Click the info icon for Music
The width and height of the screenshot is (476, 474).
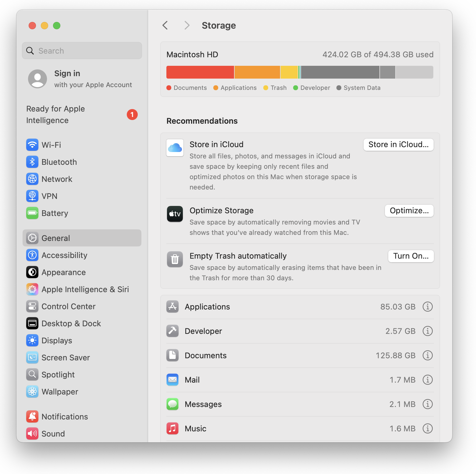pyautogui.click(x=428, y=429)
